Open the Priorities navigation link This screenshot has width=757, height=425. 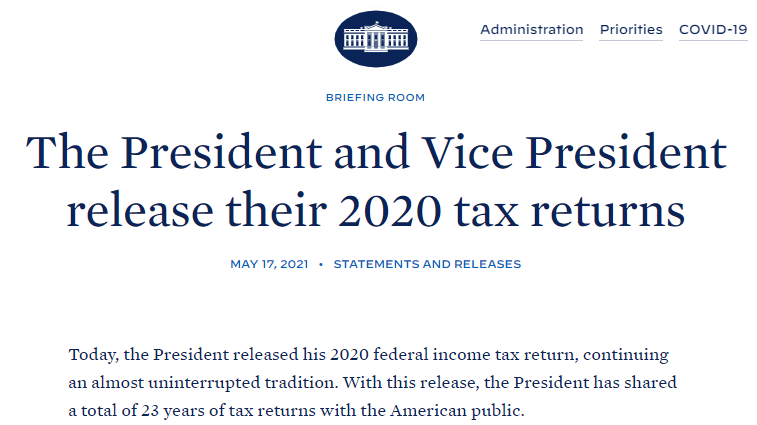(631, 30)
